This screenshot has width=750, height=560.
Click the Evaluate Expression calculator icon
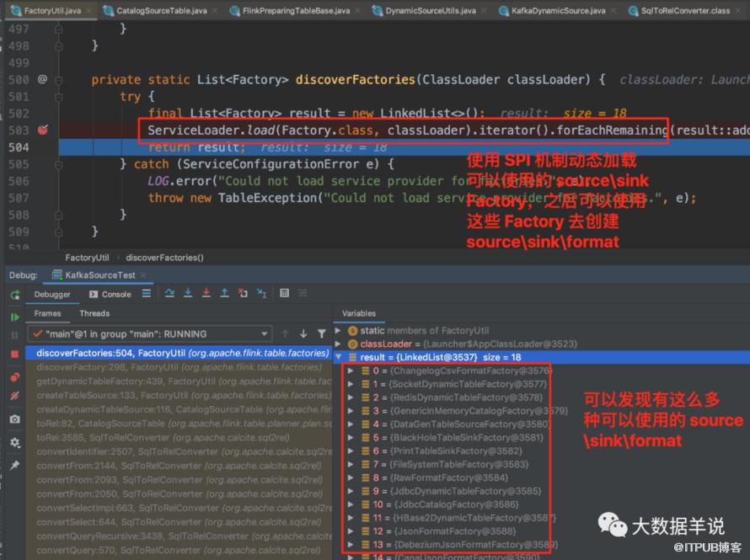coord(284,293)
